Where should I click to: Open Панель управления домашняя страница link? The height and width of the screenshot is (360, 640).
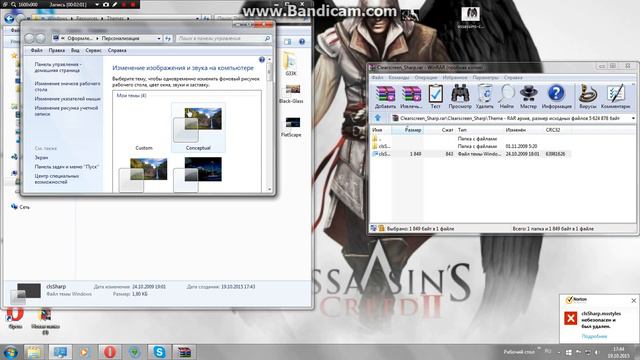point(58,67)
